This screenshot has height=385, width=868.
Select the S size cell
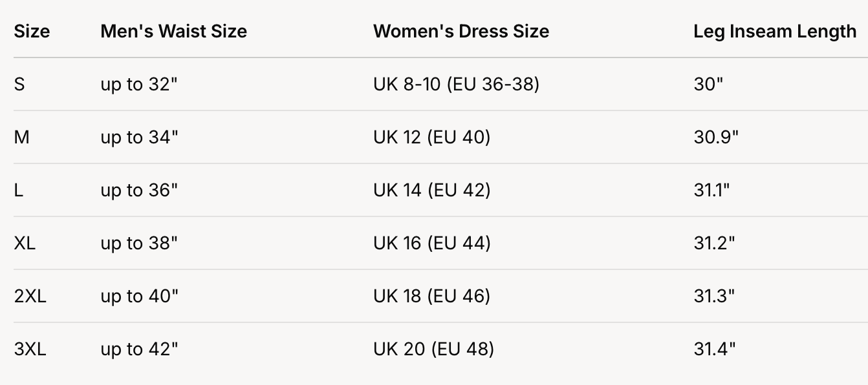click(19, 84)
